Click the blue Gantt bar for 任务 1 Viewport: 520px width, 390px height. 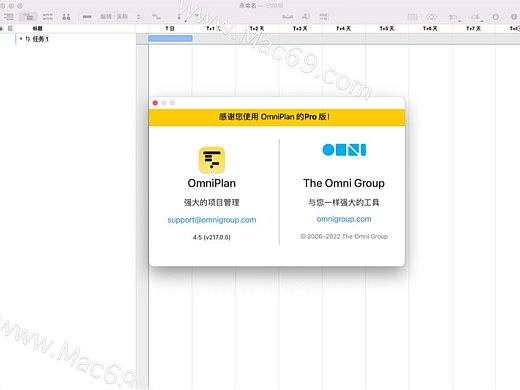click(170, 39)
